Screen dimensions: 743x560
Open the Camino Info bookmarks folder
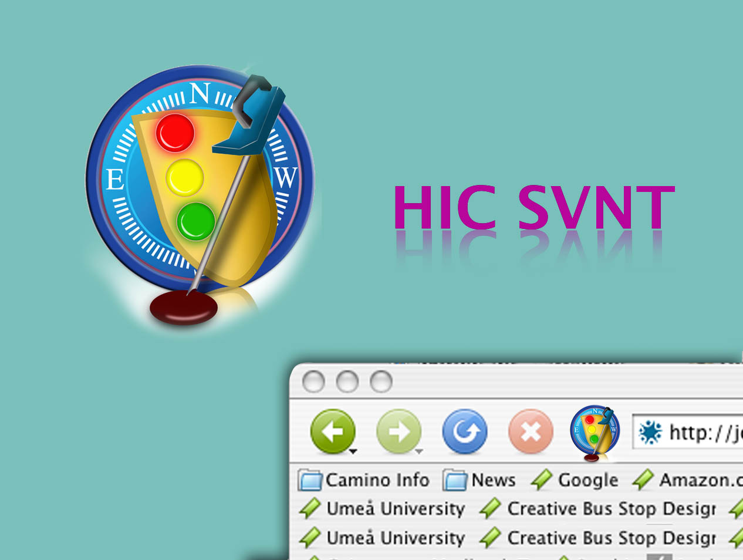[363, 480]
